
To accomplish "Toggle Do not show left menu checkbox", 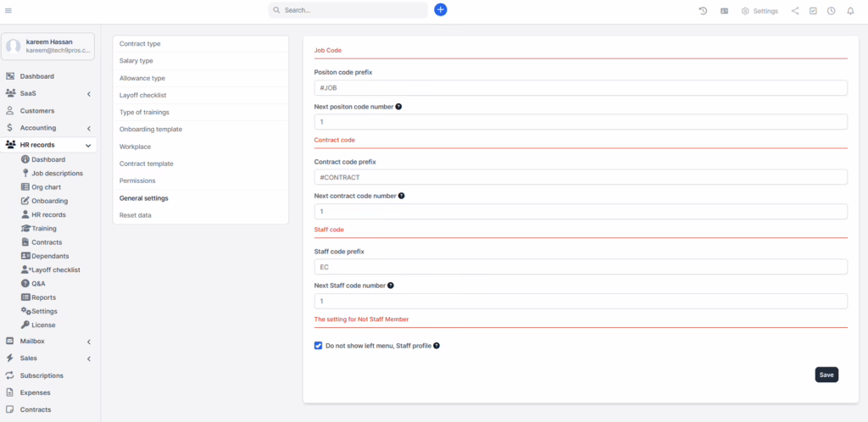I will click(319, 346).
